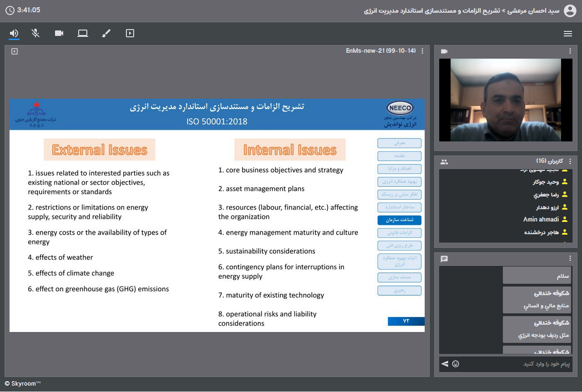Viewport: 582px width, 392px height.
Task: Click the سلام chat message
Action: pos(537,276)
